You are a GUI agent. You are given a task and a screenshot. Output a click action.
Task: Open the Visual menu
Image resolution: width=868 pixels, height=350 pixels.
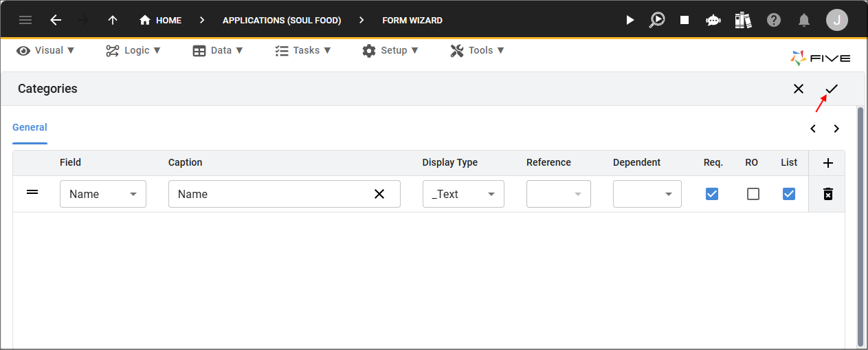pos(45,50)
